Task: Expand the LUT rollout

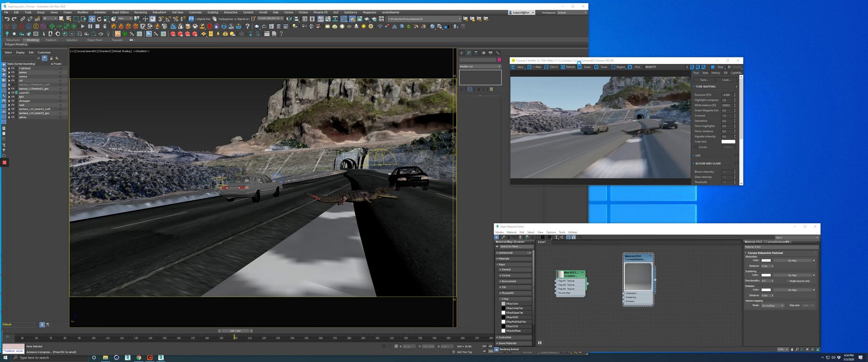Action: tap(698, 155)
